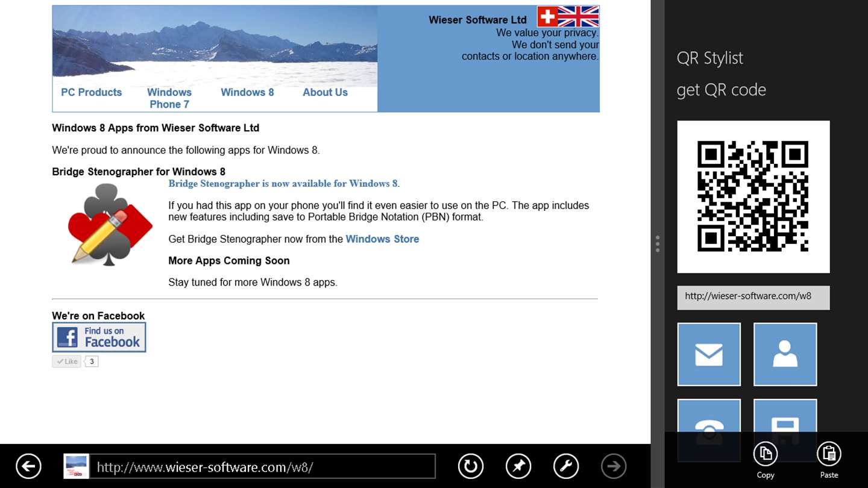This screenshot has height=488, width=868.
Task: Click 'Windows 8 Apps from Wieser Software Ltd' heading
Action: 156,128
